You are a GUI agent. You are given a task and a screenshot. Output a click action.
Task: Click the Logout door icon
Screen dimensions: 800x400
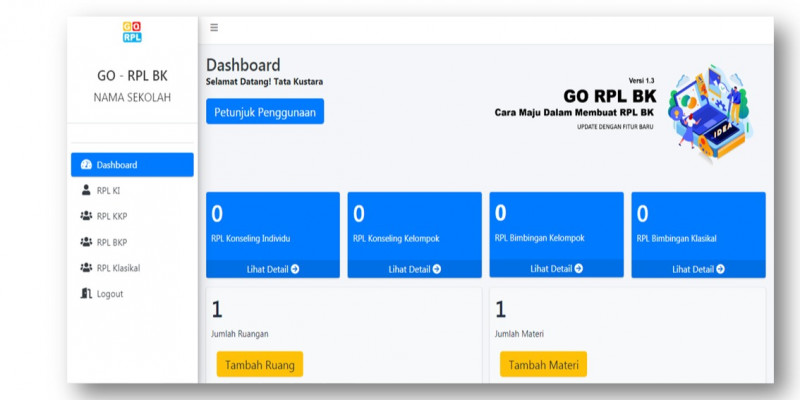coord(86,293)
